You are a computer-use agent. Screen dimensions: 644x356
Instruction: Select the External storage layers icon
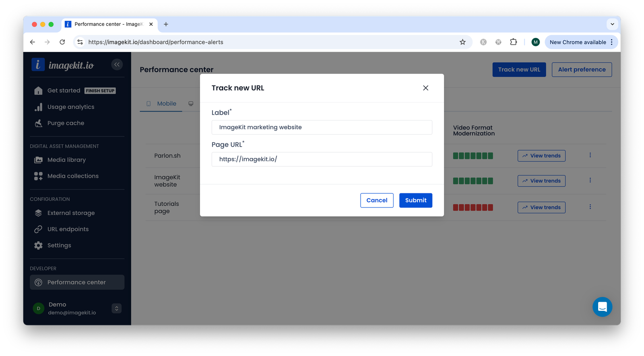[38, 213]
